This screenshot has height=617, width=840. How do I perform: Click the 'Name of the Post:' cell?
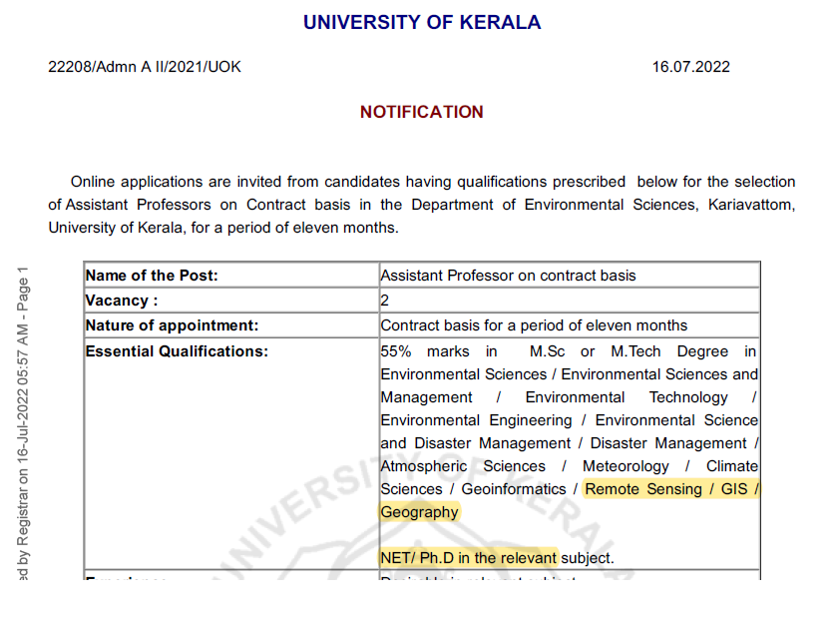pyautogui.click(x=231, y=276)
